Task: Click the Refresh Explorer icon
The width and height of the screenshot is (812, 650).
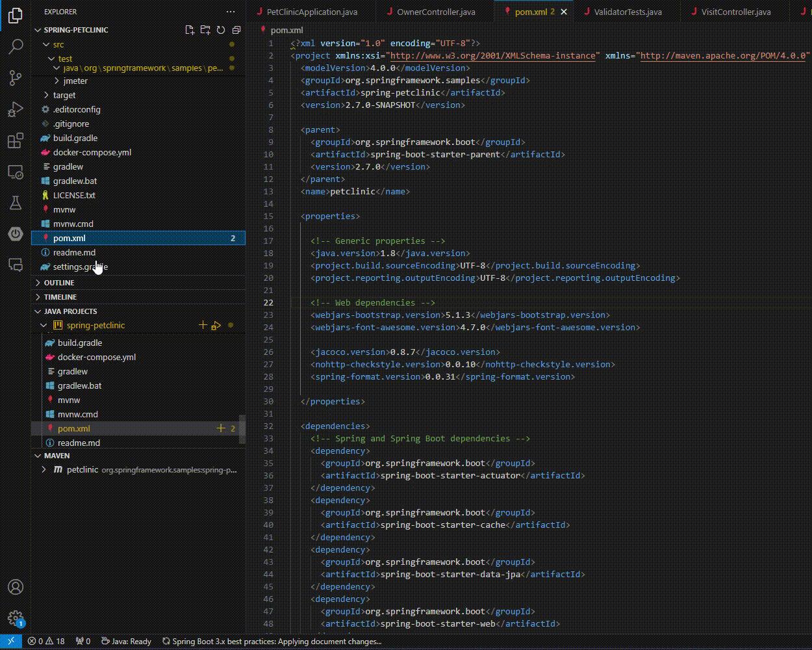Action: pyautogui.click(x=221, y=29)
